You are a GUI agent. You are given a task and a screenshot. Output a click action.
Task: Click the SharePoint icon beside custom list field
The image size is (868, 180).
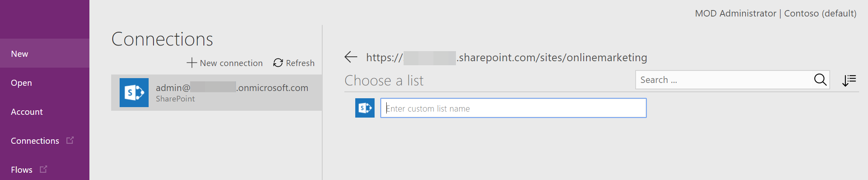(365, 108)
